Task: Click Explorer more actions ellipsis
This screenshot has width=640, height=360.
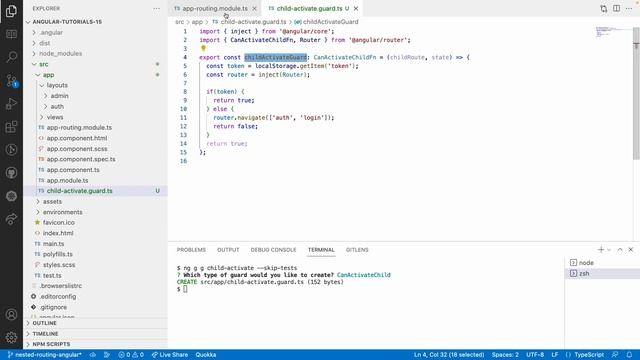Action: [x=156, y=9]
